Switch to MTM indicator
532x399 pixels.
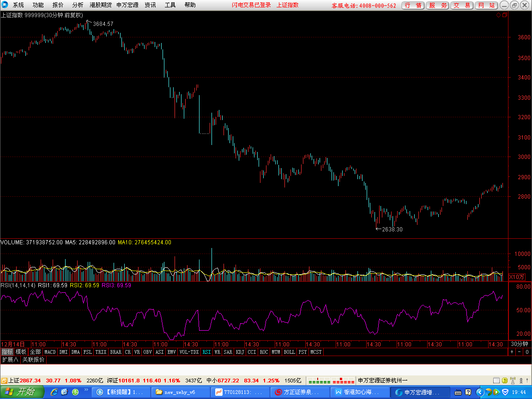click(x=276, y=352)
